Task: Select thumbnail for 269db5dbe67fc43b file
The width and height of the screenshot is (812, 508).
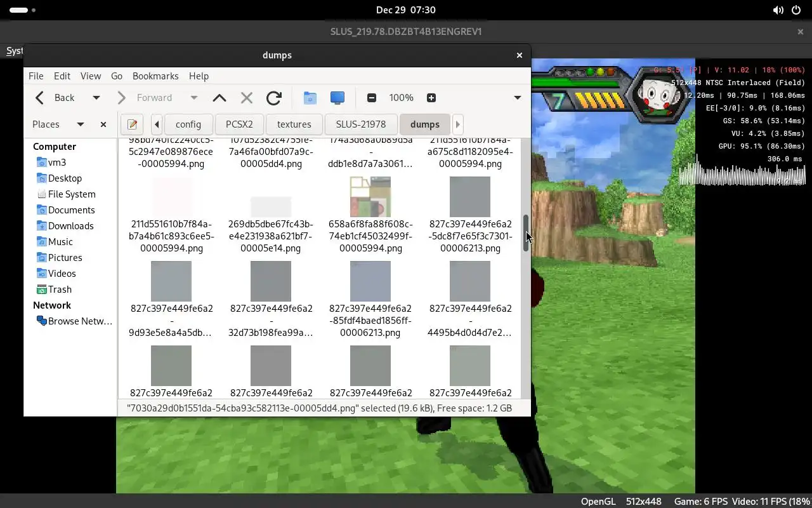Action: point(271,207)
